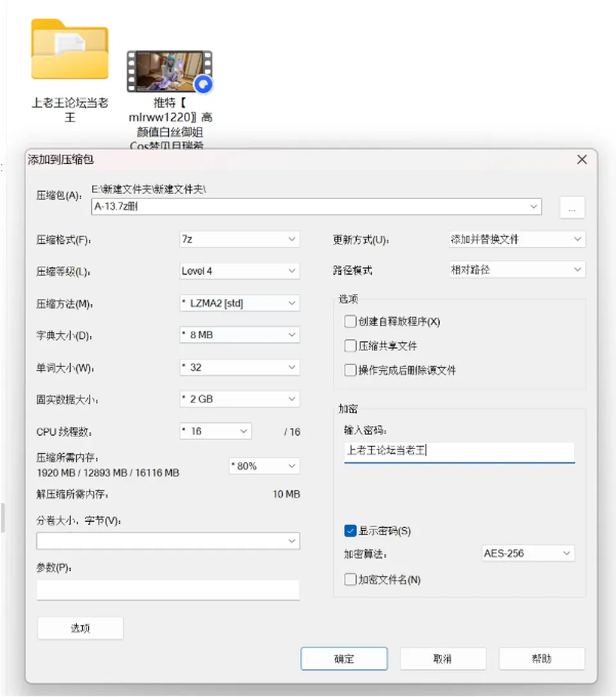This screenshot has height=697, width=616.
Task: Open the 固实数据大小 dropdown showing 2 GB
Action: (239, 399)
